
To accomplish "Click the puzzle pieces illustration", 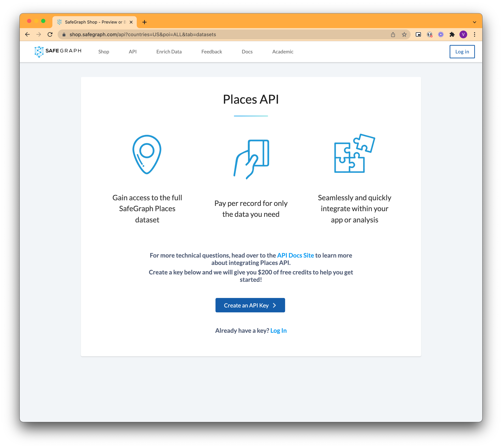I will click(x=355, y=153).
